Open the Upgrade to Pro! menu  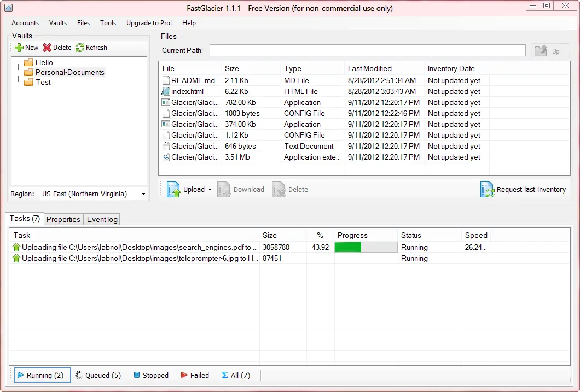coord(149,23)
